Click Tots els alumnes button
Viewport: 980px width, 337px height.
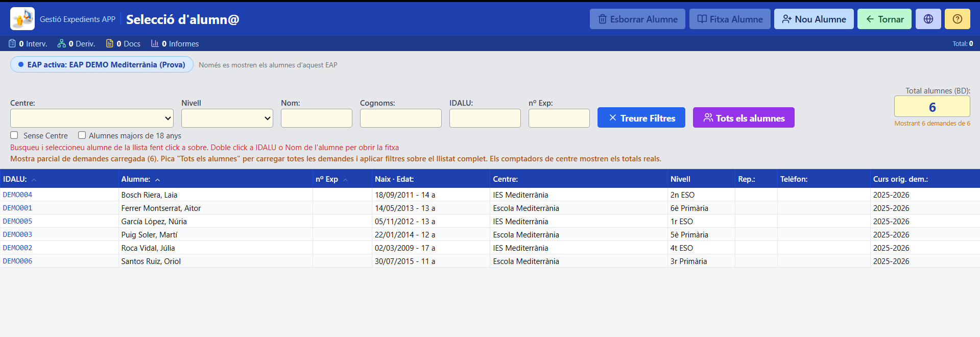[x=744, y=117]
